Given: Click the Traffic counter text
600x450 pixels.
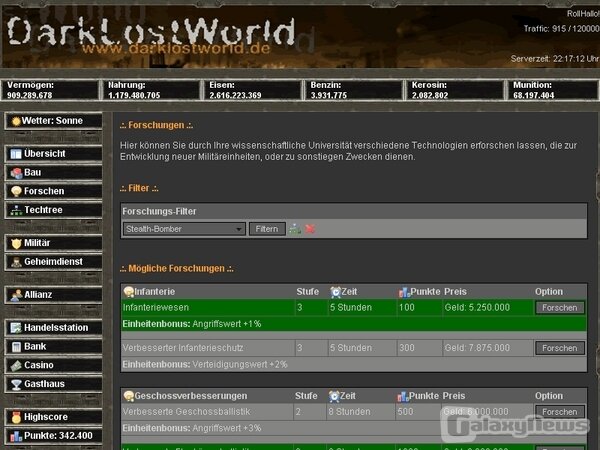Looking at the screenshot, I should (561, 29).
